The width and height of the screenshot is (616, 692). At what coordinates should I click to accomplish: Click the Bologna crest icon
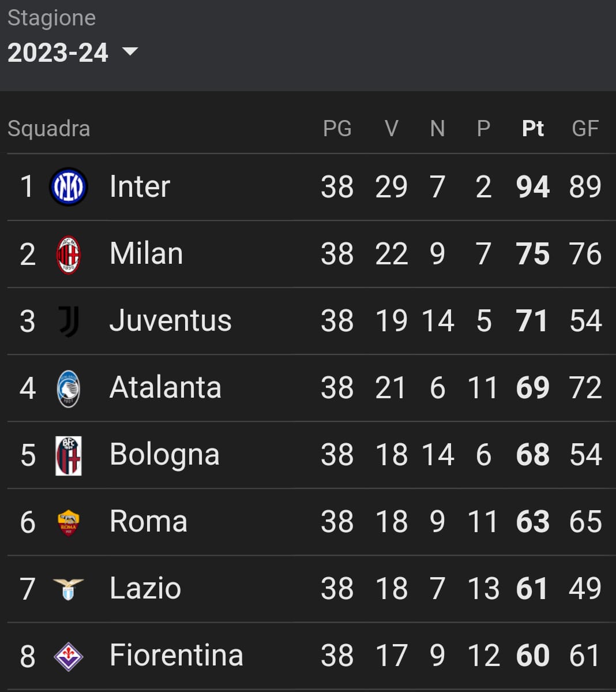pyautogui.click(x=68, y=455)
